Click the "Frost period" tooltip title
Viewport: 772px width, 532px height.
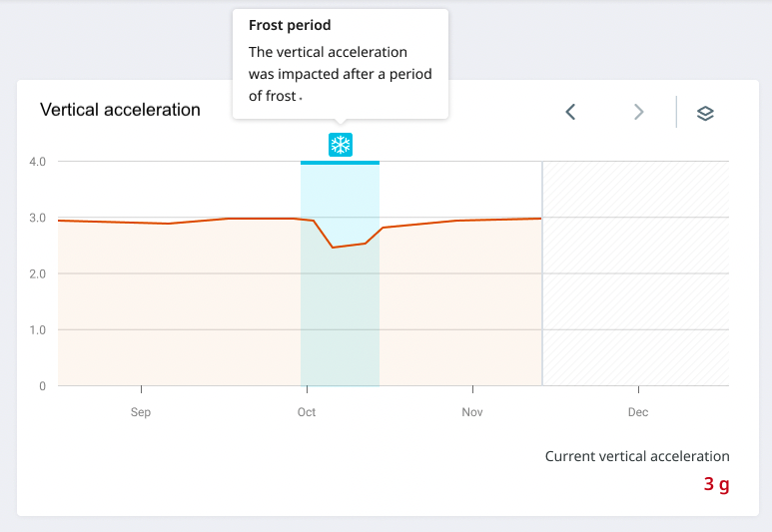coord(290,25)
